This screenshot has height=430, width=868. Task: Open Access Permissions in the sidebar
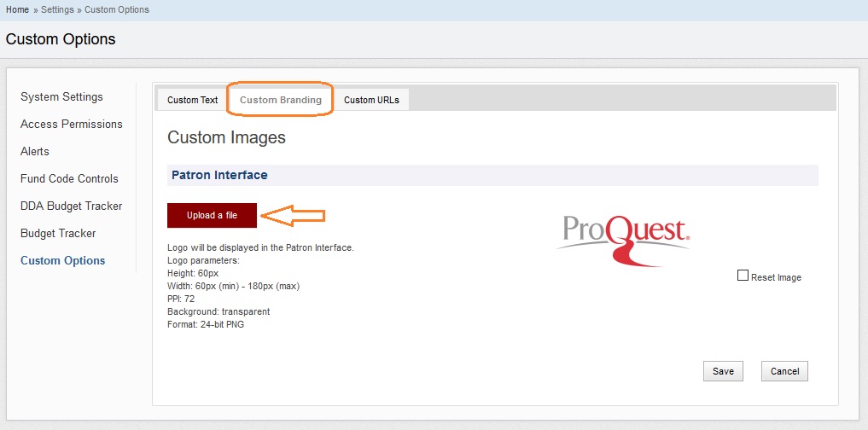pos(72,124)
